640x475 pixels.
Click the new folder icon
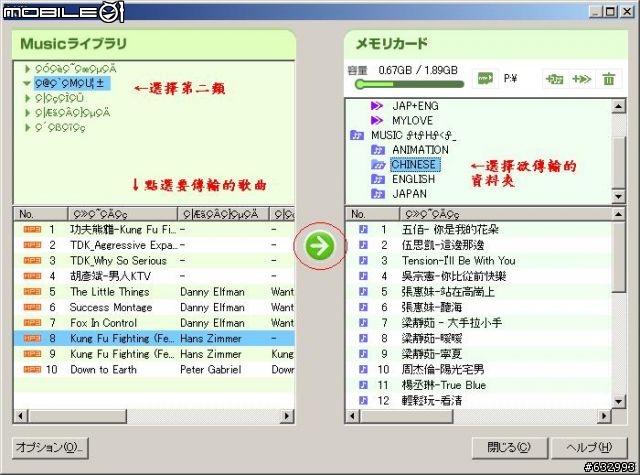554,79
